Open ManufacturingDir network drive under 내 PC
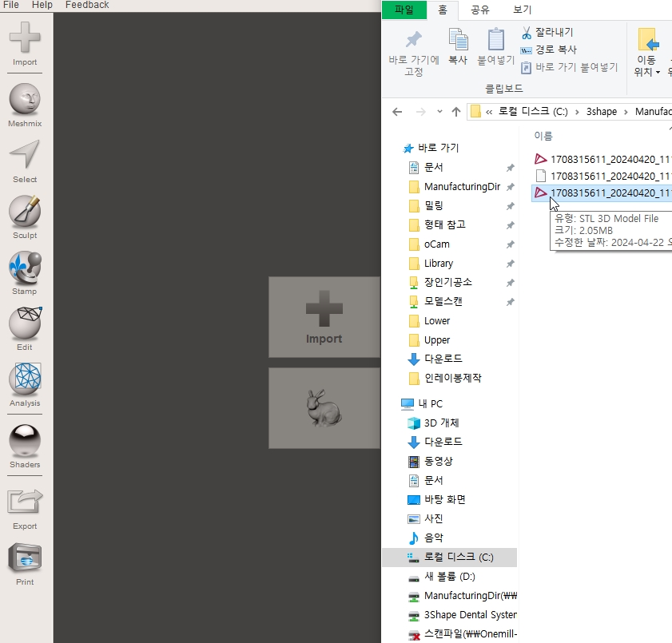This screenshot has width=672, height=643. coord(462,596)
